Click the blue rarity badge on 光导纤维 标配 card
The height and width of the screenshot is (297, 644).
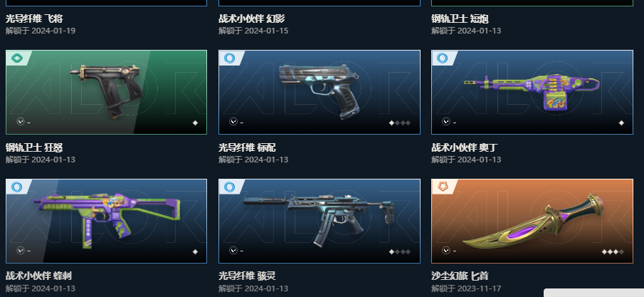(230, 58)
